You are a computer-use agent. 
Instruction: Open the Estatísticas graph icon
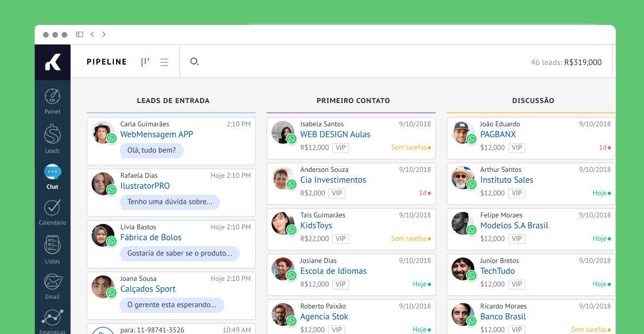(x=53, y=318)
